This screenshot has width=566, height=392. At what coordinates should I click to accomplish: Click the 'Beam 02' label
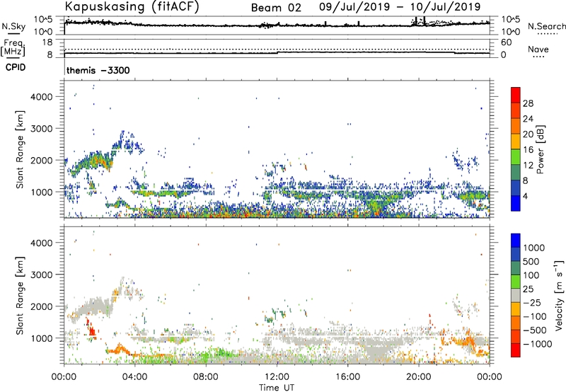point(276,8)
